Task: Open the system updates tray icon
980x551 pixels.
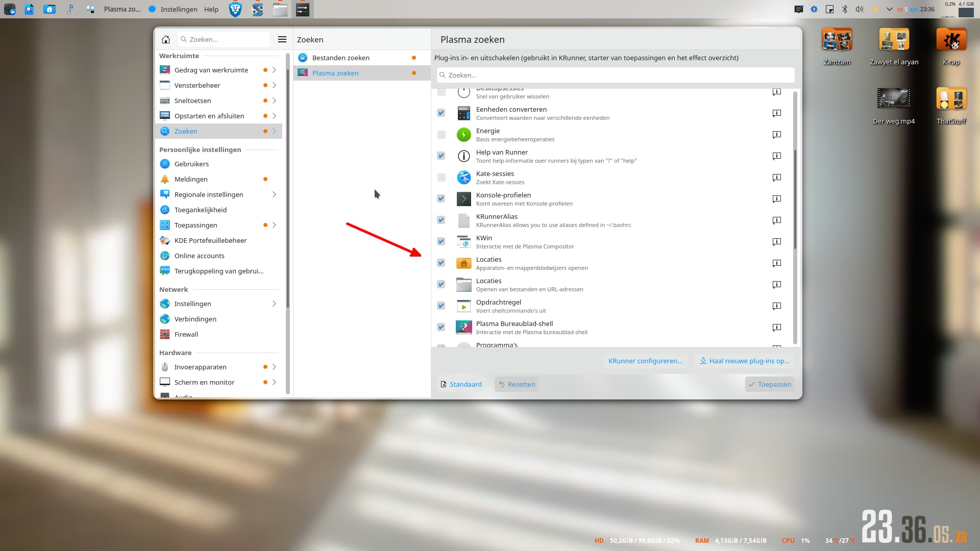Action: [814, 9]
